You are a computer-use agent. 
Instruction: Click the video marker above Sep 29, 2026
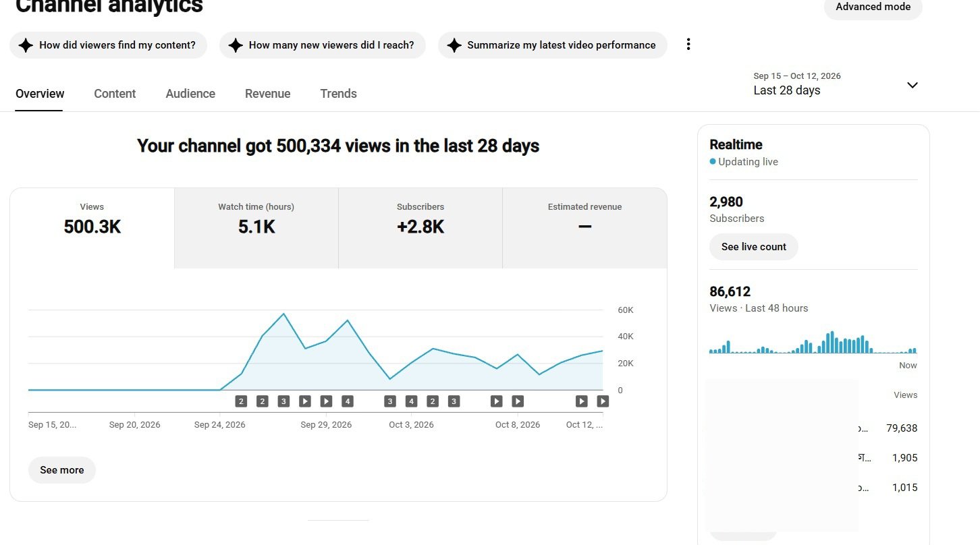[326, 401]
